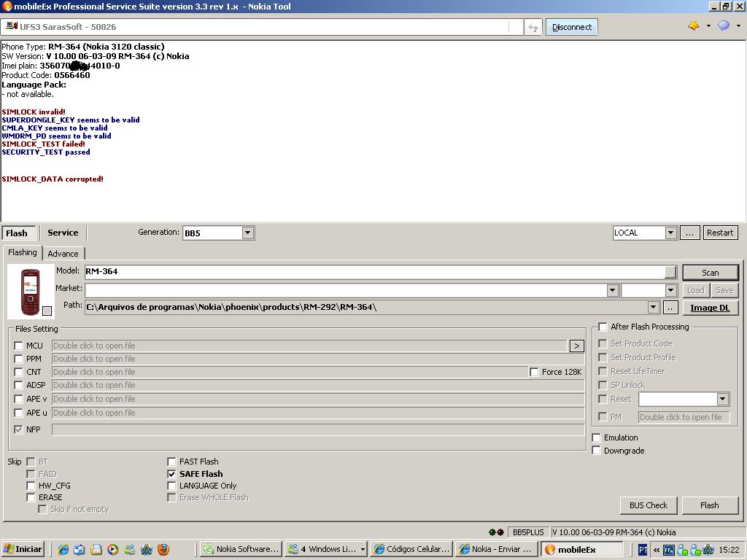Open the blue A-logo quick launch icon
Viewport: 747px width, 560px height.
pos(146,550)
